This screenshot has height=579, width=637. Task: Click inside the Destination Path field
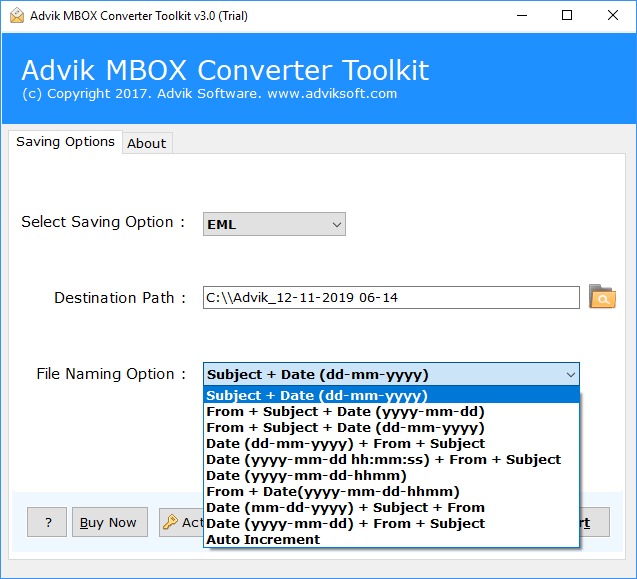click(x=391, y=297)
